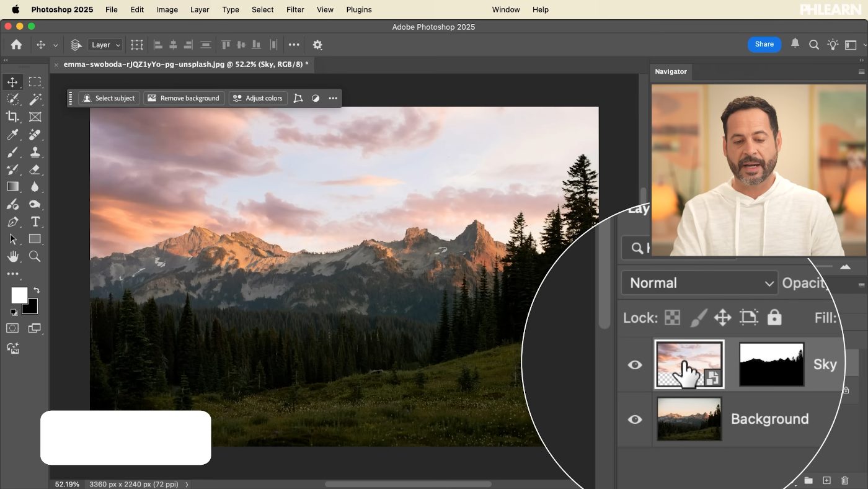Select the Path Selection arrow tool
868x489 pixels.
click(12, 239)
